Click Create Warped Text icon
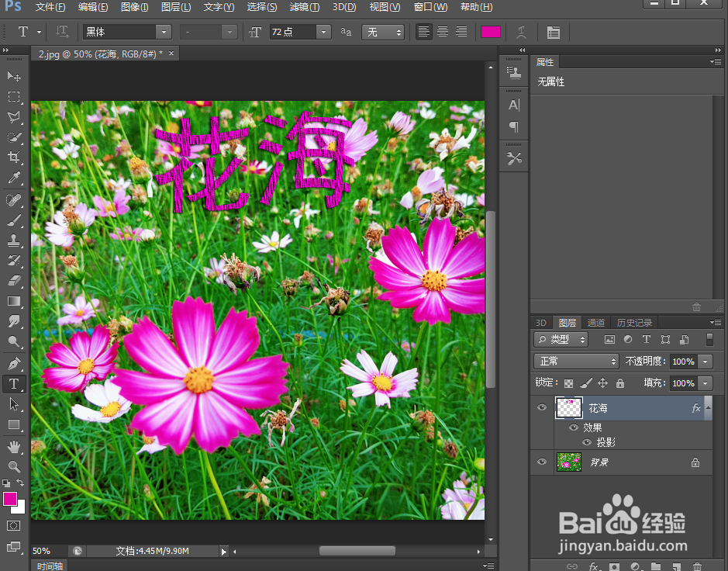728x571 pixels. click(522, 32)
